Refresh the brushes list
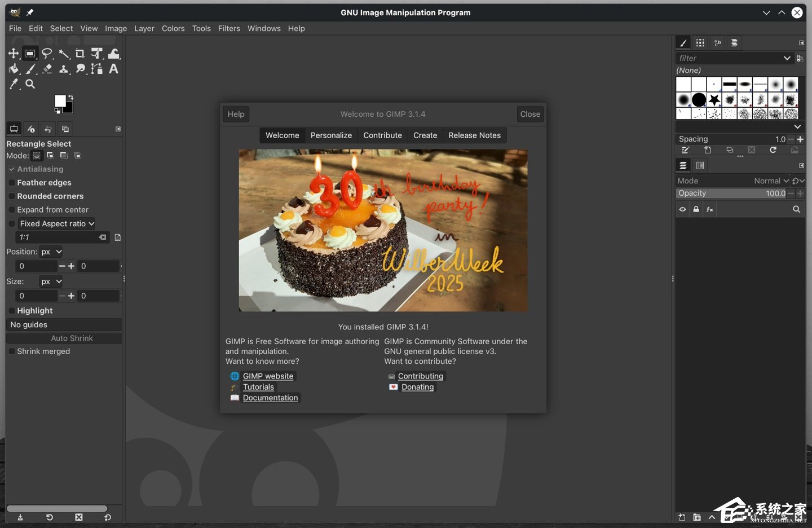 [x=773, y=150]
